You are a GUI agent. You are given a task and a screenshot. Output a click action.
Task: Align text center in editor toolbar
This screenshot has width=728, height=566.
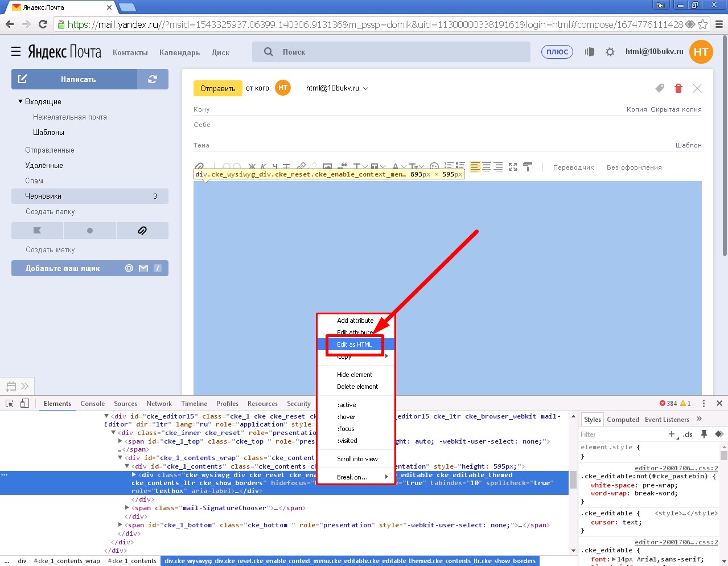pyautogui.click(x=487, y=167)
